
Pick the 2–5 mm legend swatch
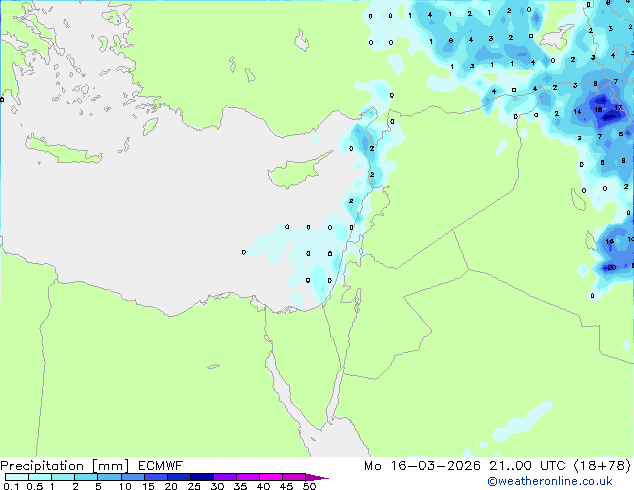(86, 477)
